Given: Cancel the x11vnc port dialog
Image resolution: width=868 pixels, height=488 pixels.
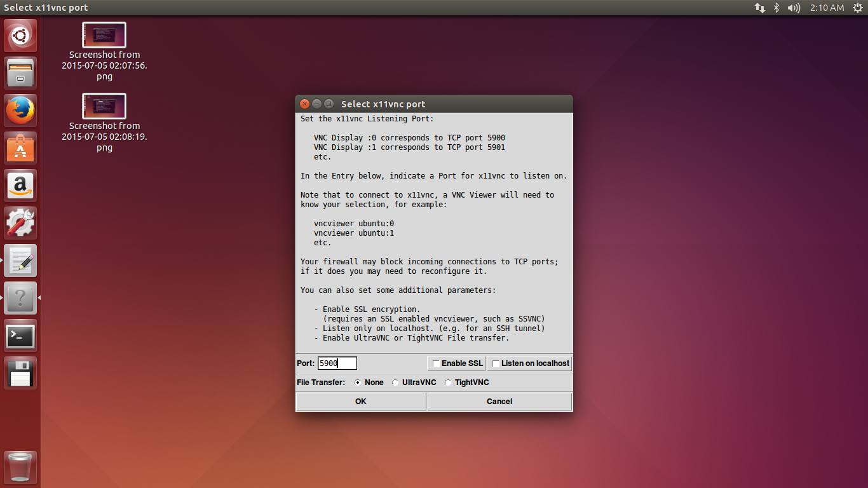Looking at the screenshot, I should (x=499, y=402).
